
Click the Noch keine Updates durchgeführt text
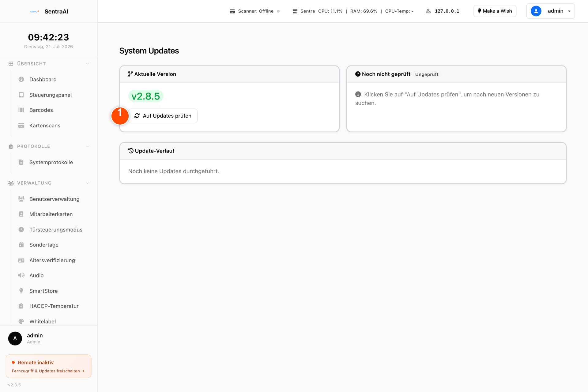[174, 171]
